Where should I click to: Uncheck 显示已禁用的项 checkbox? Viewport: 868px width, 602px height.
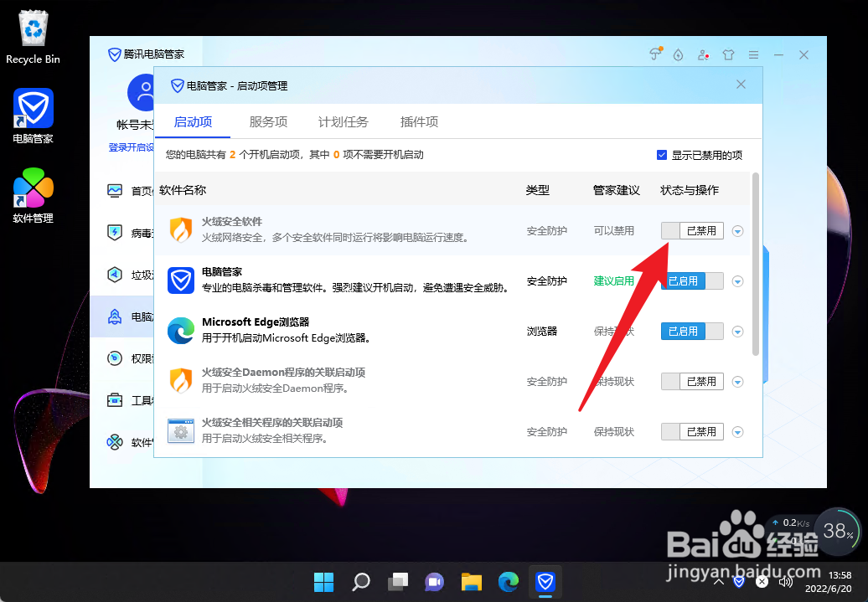pos(662,155)
